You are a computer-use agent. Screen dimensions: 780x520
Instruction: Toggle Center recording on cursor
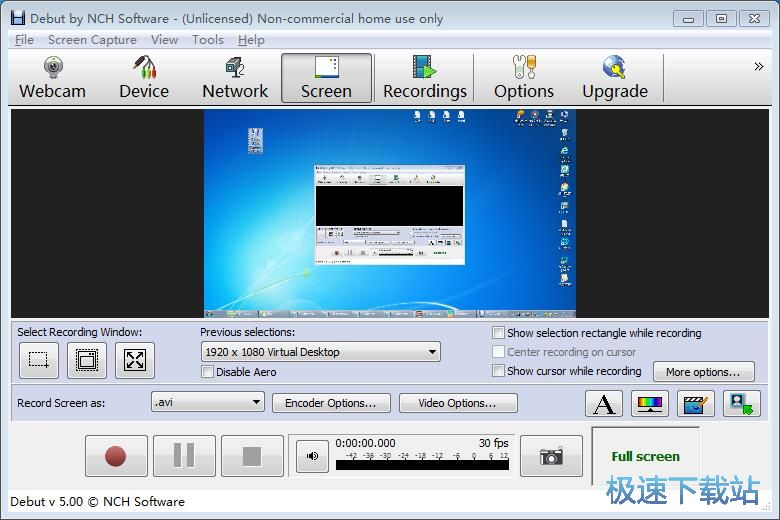pos(498,352)
